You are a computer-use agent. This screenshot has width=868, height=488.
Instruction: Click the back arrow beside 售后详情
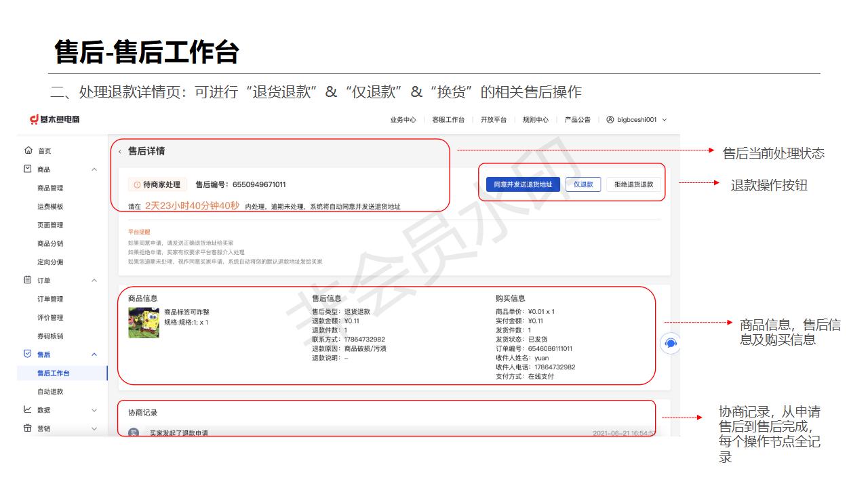click(x=120, y=152)
